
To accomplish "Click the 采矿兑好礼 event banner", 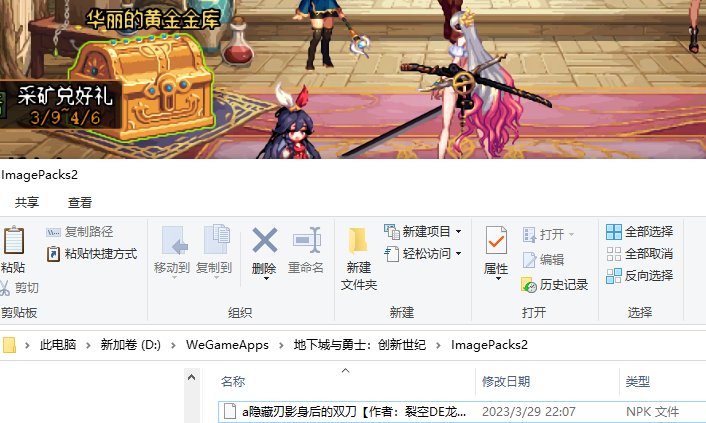I will 61,105.
